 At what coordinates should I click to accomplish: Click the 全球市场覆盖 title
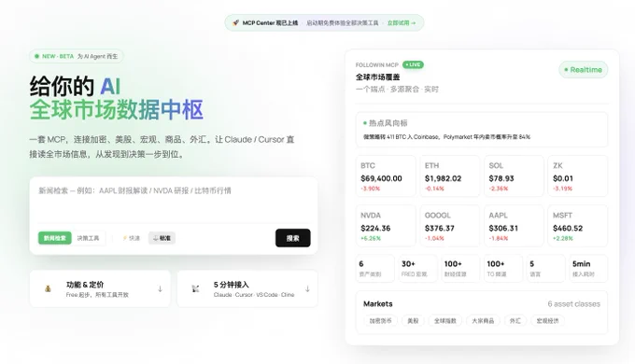tap(378, 77)
